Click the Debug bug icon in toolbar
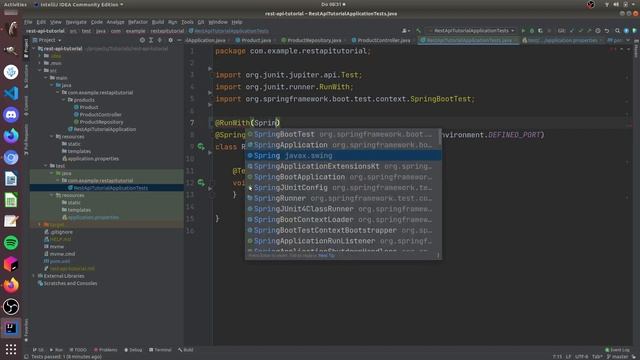This screenshot has height=360, width=640. click(531, 31)
